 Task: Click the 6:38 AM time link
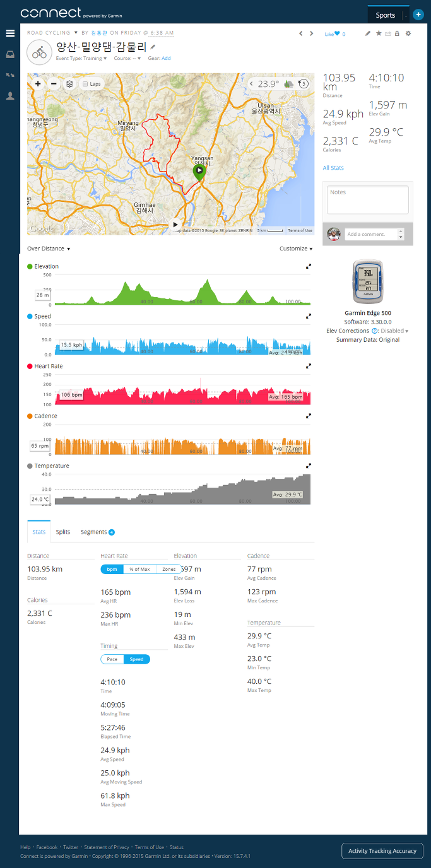pyautogui.click(x=162, y=32)
